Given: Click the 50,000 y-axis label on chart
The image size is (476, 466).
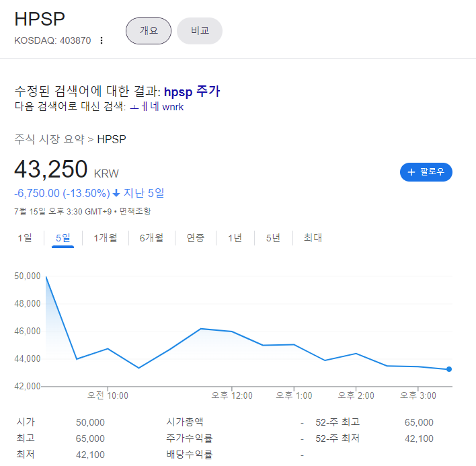Looking at the screenshot, I should click(28, 276).
